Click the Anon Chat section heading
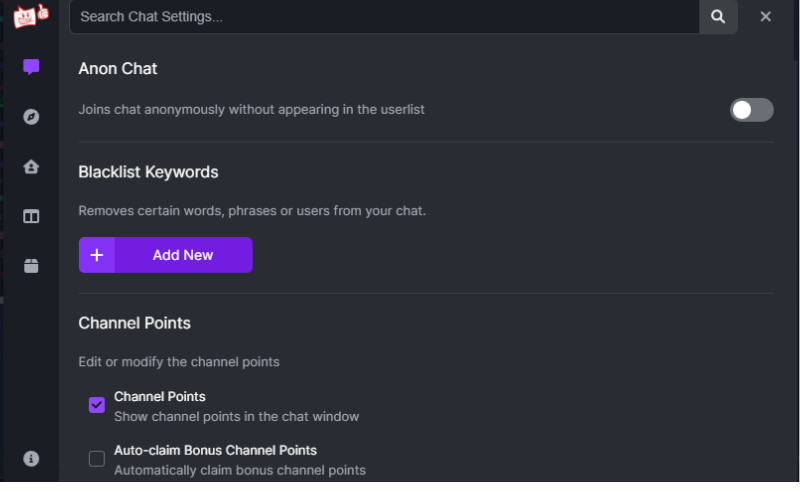The width and height of the screenshot is (800, 496). pos(118,68)
